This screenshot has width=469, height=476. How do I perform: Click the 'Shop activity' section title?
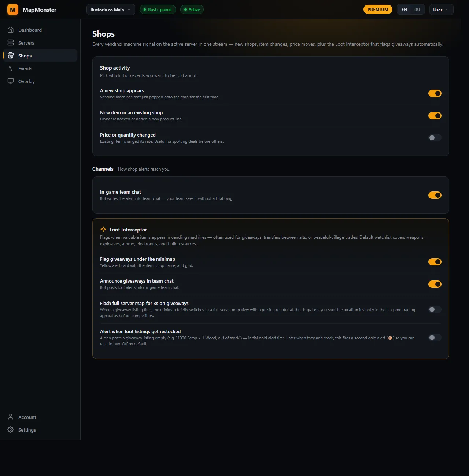(x=115, y=68)
